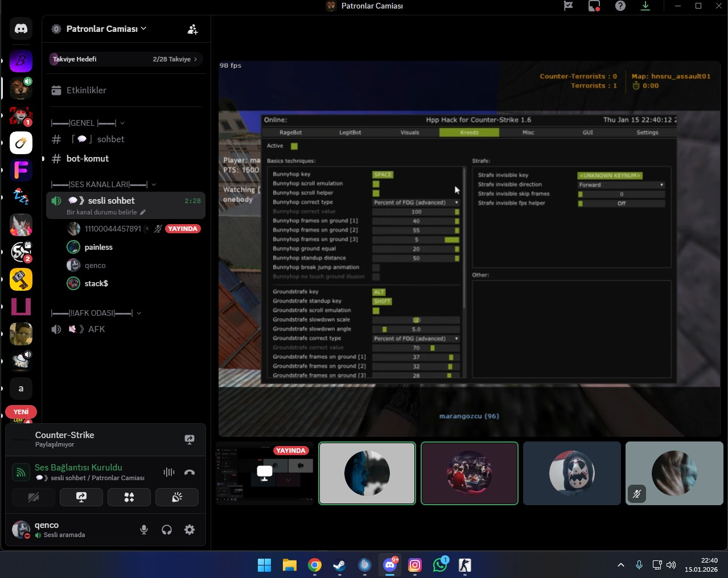
Task: Select the muted participant tile with mic-off badge
Action: coord(674,473)
